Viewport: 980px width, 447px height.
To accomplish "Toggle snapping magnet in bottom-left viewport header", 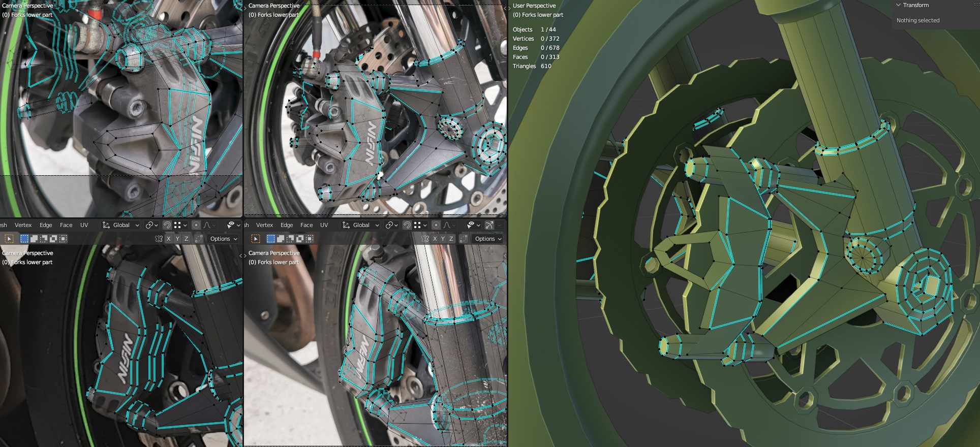I will point(167,225).
